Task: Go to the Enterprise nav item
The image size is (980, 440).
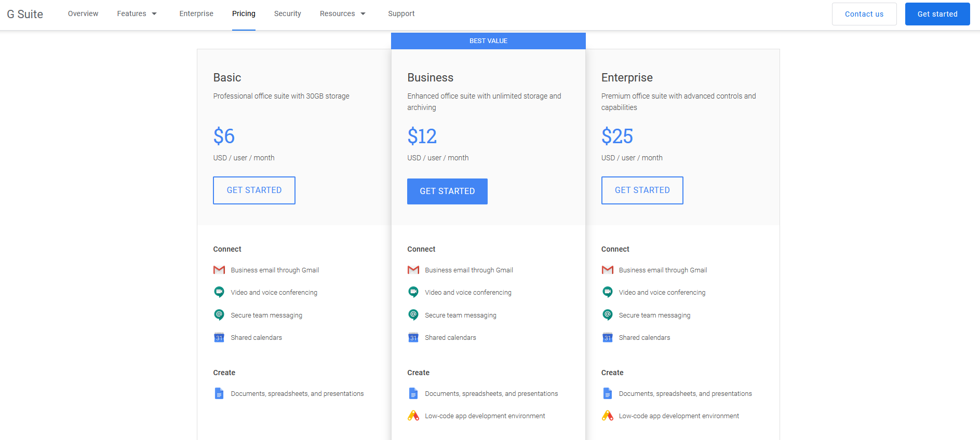Action: pos(196,13)
